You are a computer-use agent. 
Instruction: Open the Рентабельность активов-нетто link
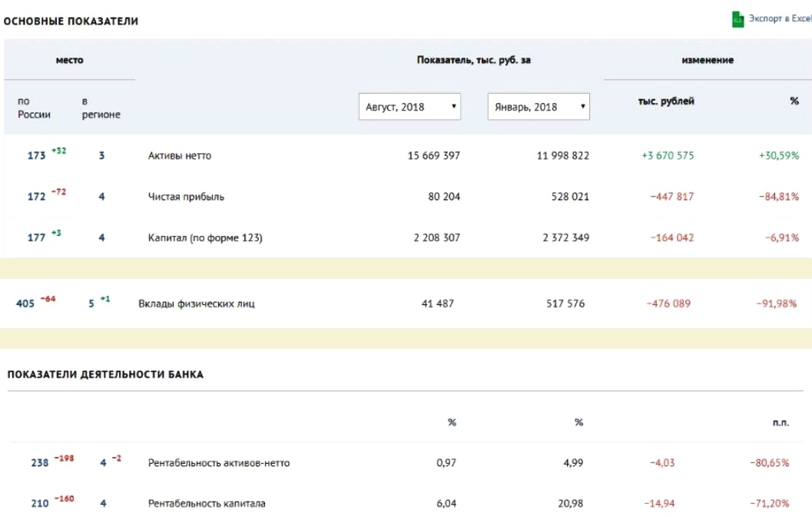[x=218, y=462]
